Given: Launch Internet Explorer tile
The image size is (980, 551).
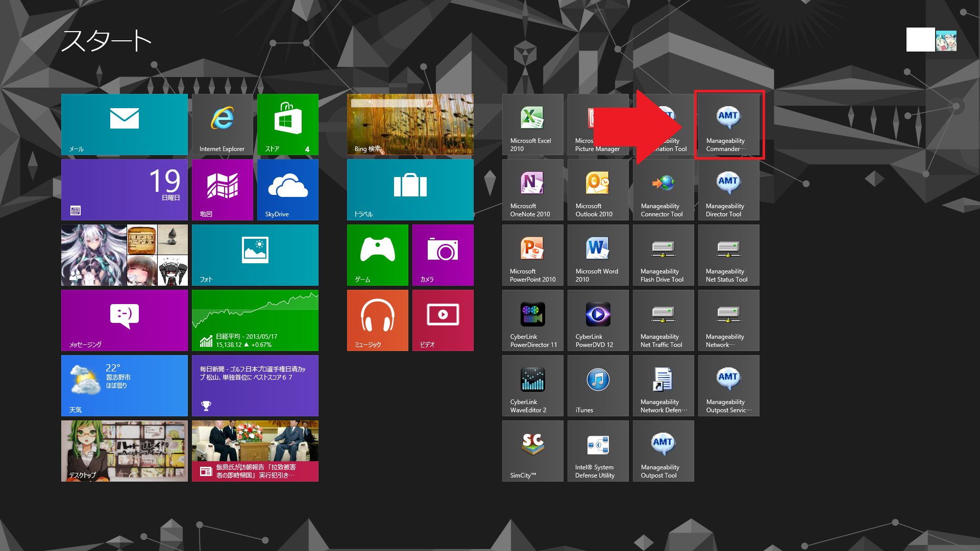Looking at the screenshot, I should pos(222,124).
